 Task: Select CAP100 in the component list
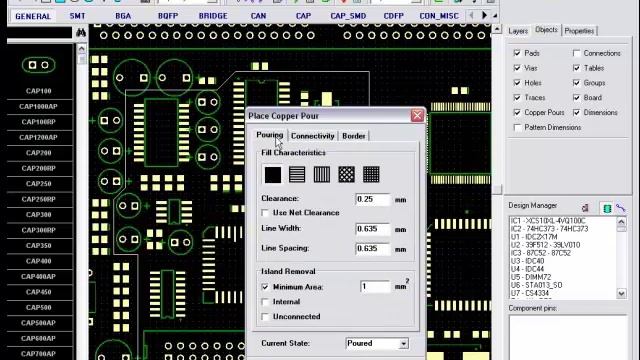coord(39,91)
